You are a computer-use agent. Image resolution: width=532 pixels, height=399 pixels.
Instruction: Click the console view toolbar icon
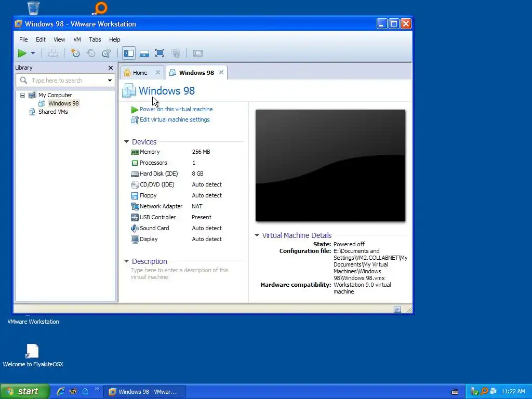click(x=198, y=54)
